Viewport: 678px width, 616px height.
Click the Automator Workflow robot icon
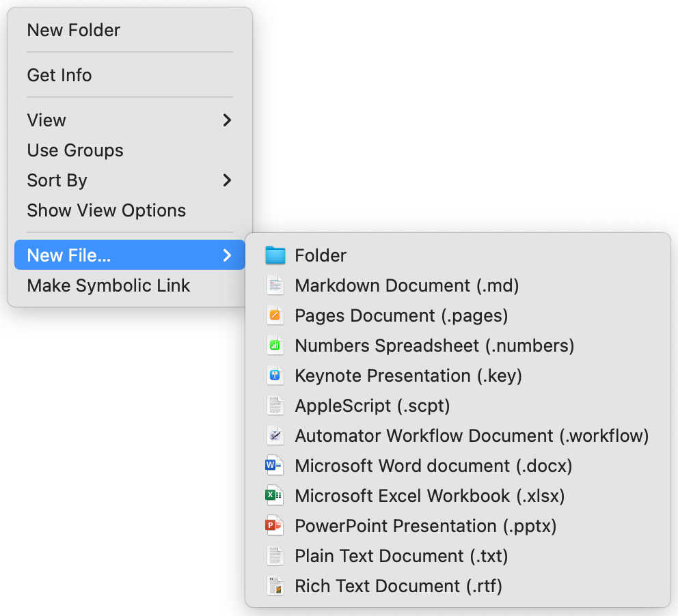pyautogui.click(x=275, y=436)
